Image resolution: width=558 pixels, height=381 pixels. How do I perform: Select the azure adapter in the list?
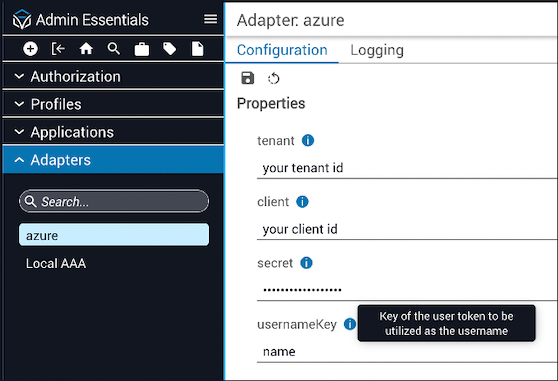[114, 235]
